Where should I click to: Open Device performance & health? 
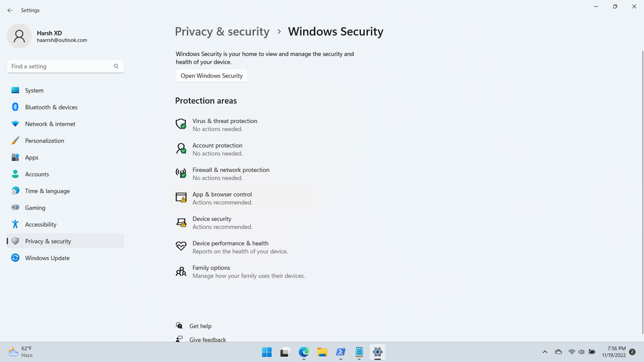point(242,247)
